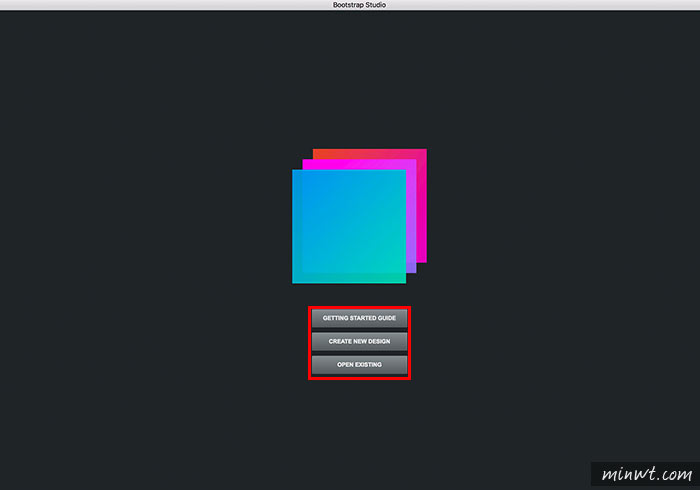Screen dimensions: 700x490
Task: Click Create New Design button
Action: point(359,341)
